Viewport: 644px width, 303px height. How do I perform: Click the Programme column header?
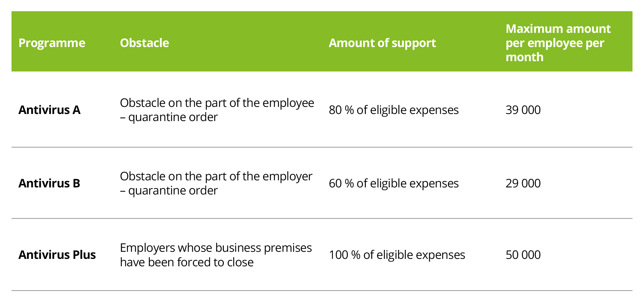point(52,43)
